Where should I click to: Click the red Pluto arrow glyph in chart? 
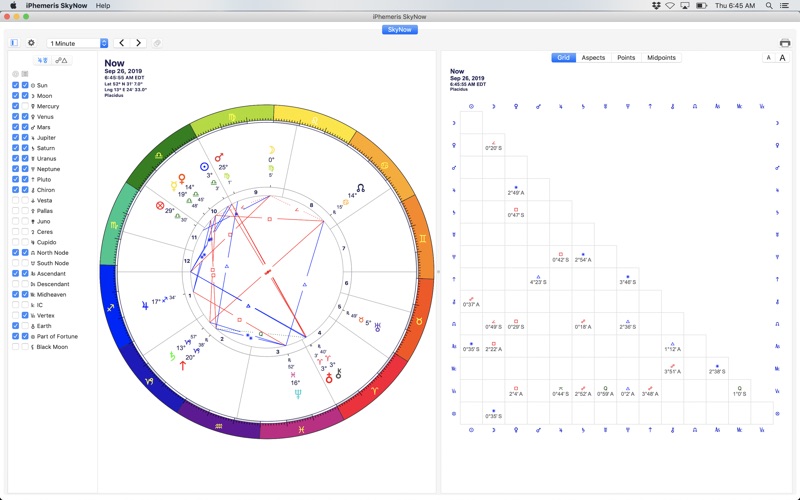click(x=182, y=365)
